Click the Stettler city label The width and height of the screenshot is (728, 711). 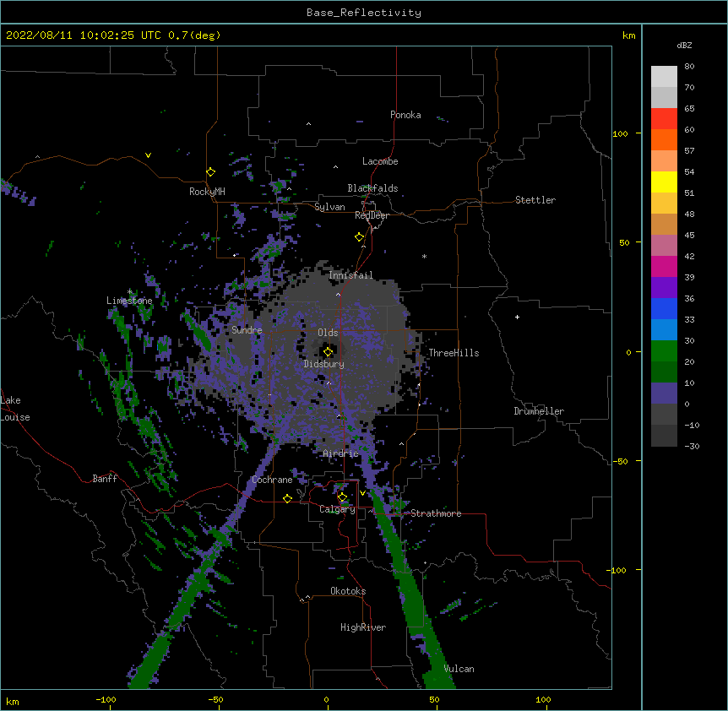pyautogui.click(x=535, y=200)
